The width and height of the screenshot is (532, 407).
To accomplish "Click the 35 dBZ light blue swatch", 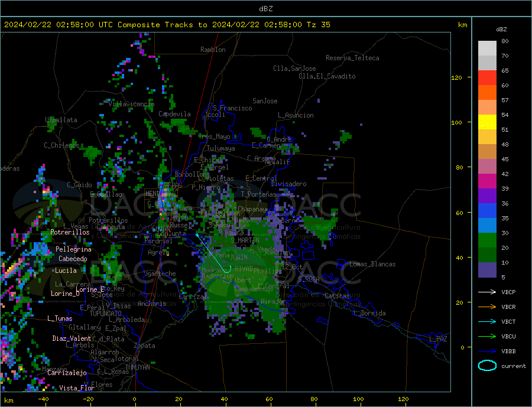I will (487, 226).
